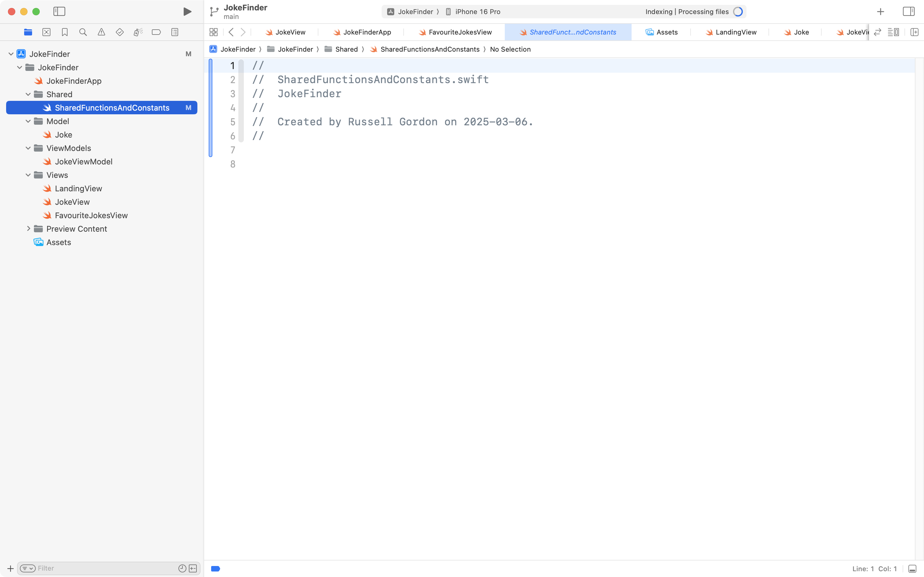Open the Debug navigator spray icon
924x577 pixels.
138,32
